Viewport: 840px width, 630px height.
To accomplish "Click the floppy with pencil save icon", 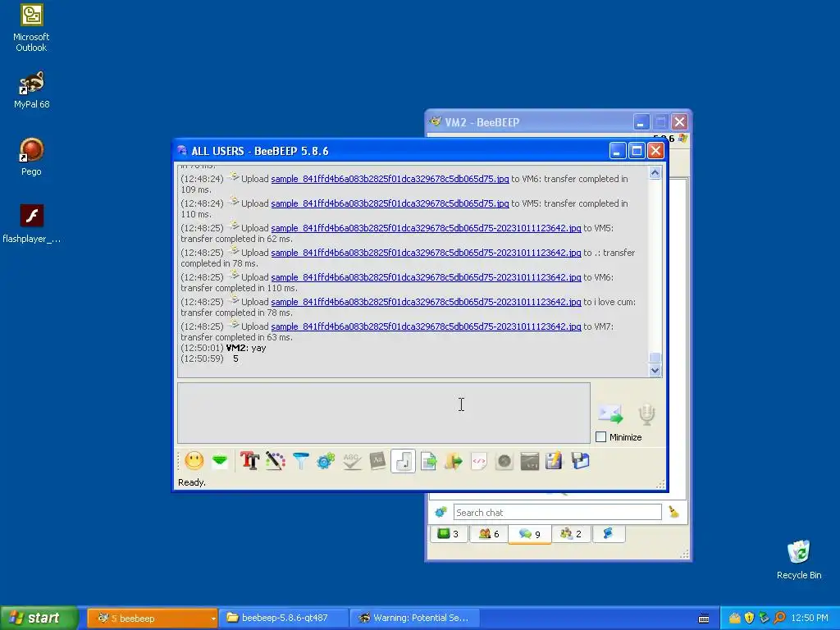I will point(554,461).
